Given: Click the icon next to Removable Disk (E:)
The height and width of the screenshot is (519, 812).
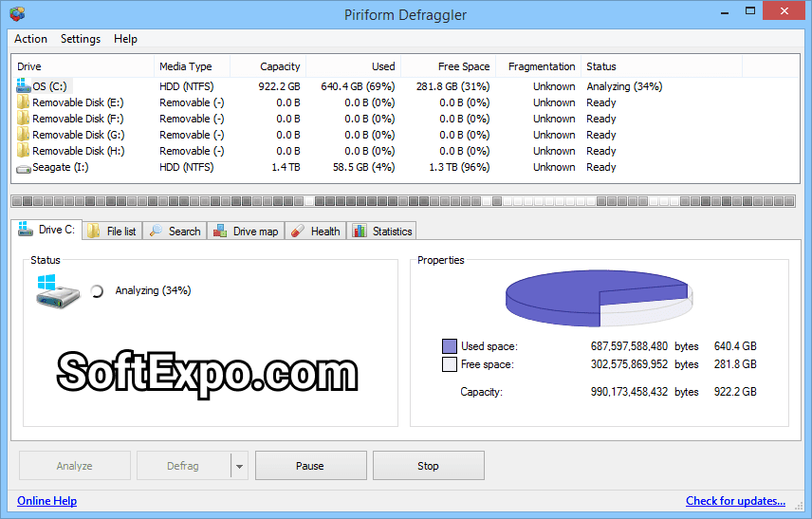Looking at the screenshot, I should click(x=23, y=102).
